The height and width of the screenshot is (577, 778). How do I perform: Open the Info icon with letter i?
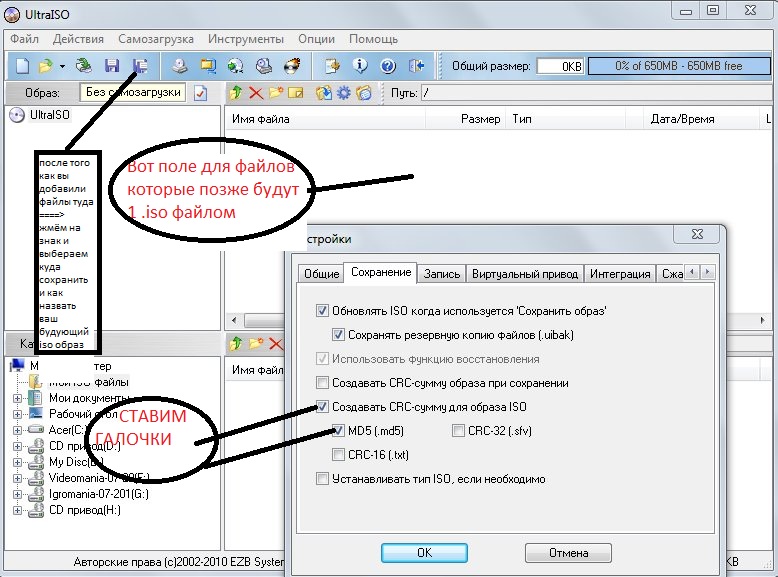click(x=360, y=65)
